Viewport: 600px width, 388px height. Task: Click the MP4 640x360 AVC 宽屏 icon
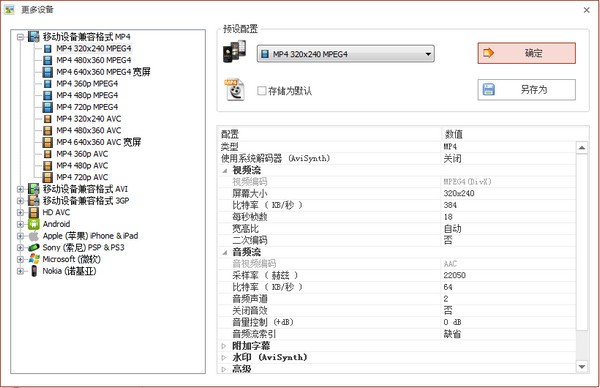click(x=47, y=142)
